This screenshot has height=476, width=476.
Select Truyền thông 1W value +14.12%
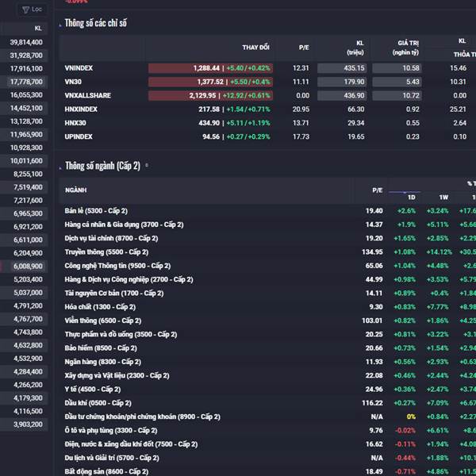pyautogui.click(x=440, y=252)
